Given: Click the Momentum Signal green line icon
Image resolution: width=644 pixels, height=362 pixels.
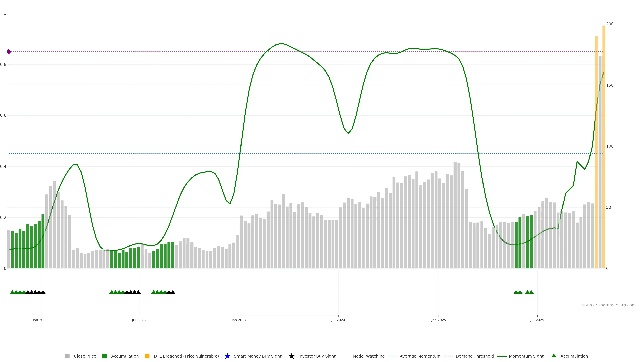Looking at the screenshot, I should (502, 356).
